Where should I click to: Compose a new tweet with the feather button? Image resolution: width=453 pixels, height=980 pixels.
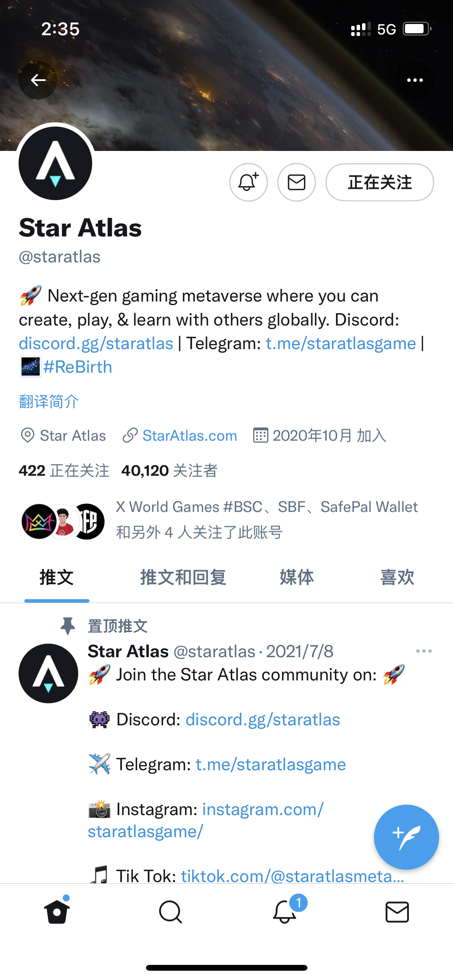(x=406, y=837)
